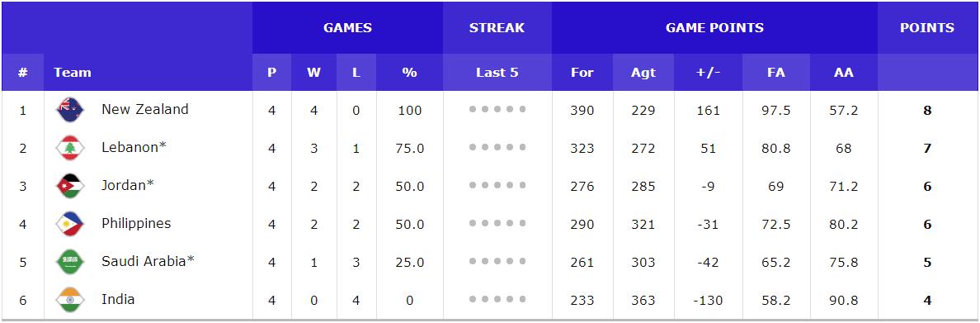The height and width of the screenshot is (323, 980).
Task: Click the Philippines flag icon
Action: tap(69, 224)
